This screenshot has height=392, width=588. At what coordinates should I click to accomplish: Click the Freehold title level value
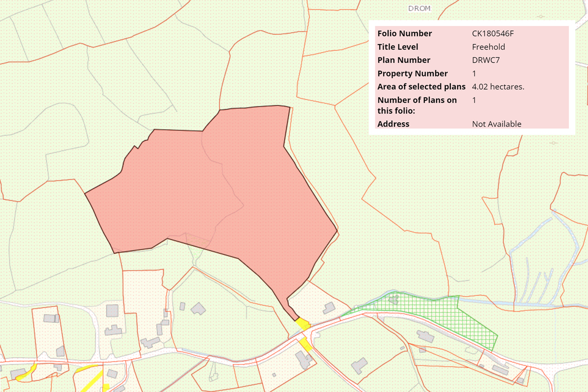[x=488, y=47]
